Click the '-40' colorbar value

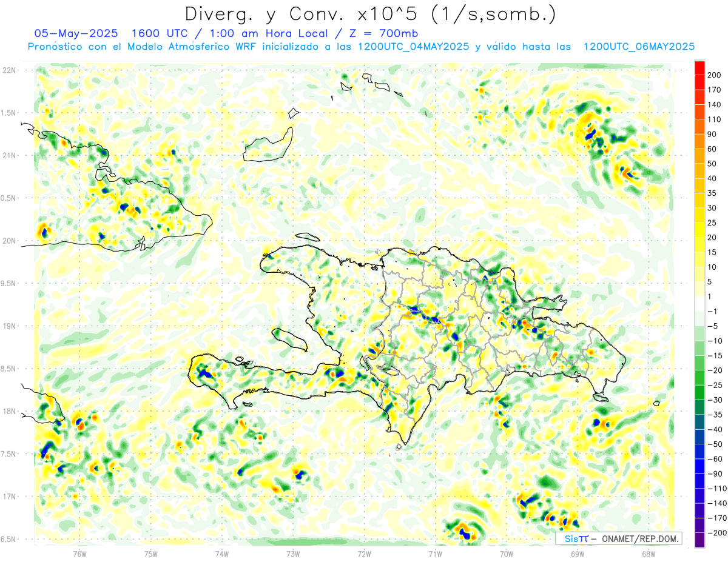coord(715,429)
